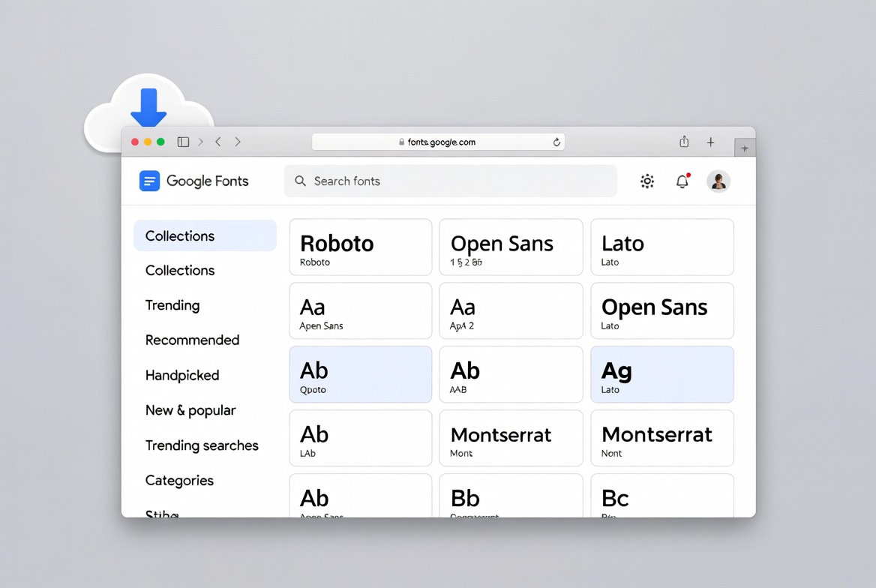The height and width of the screenshot is (588, 876).
Task: Click the Google Fonts logo icon
Action: tap(149, 181)
